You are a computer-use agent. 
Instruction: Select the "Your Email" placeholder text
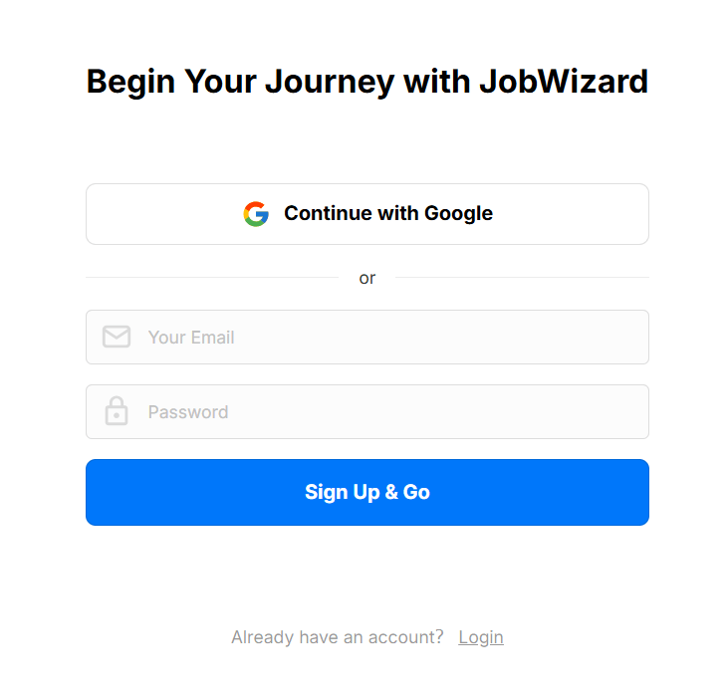(x=191, y=338)
